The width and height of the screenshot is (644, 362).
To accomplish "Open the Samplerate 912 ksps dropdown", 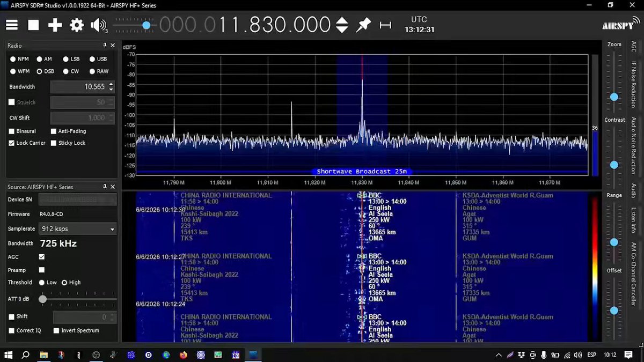I will click(78, 229).
